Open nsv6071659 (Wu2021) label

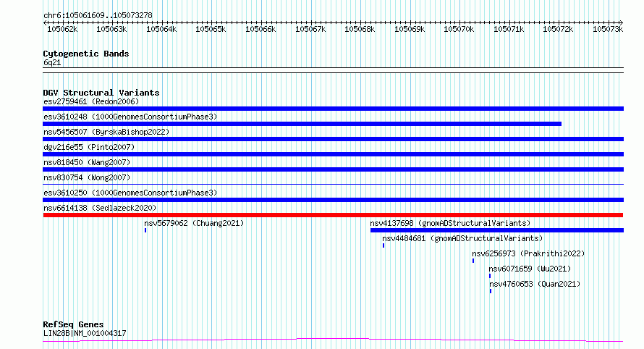[530, 269]
